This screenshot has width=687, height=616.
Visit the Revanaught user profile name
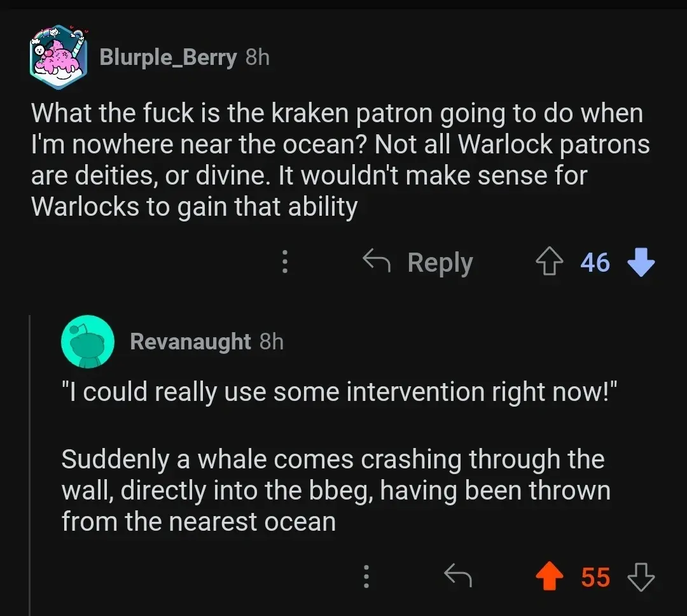pyautogui.click(x=190, y=342)
